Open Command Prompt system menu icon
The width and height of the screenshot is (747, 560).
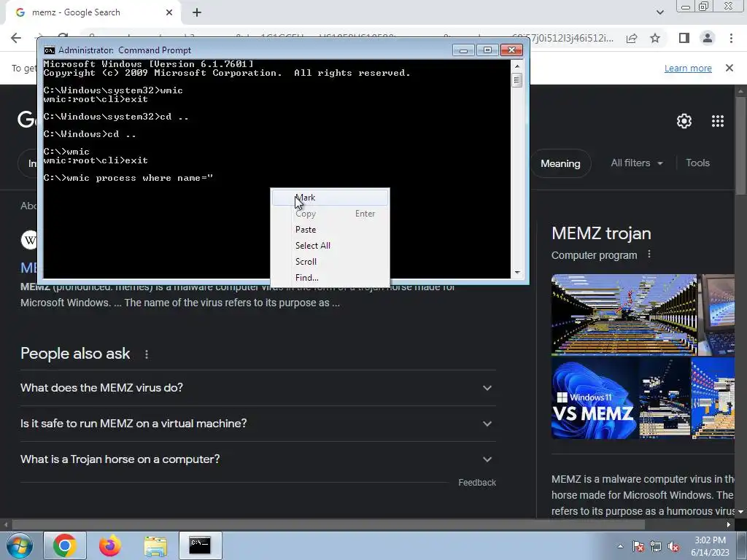[x=49, y=50]
